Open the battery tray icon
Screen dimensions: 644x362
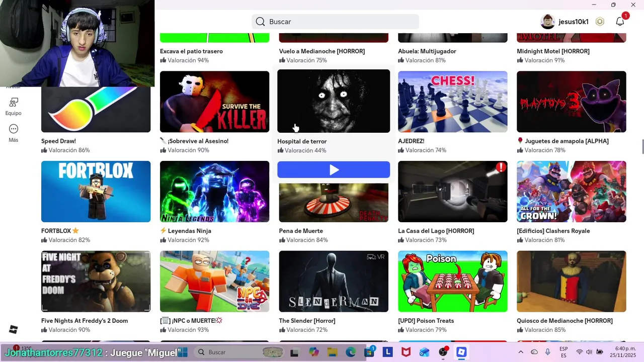coord(599,352)
